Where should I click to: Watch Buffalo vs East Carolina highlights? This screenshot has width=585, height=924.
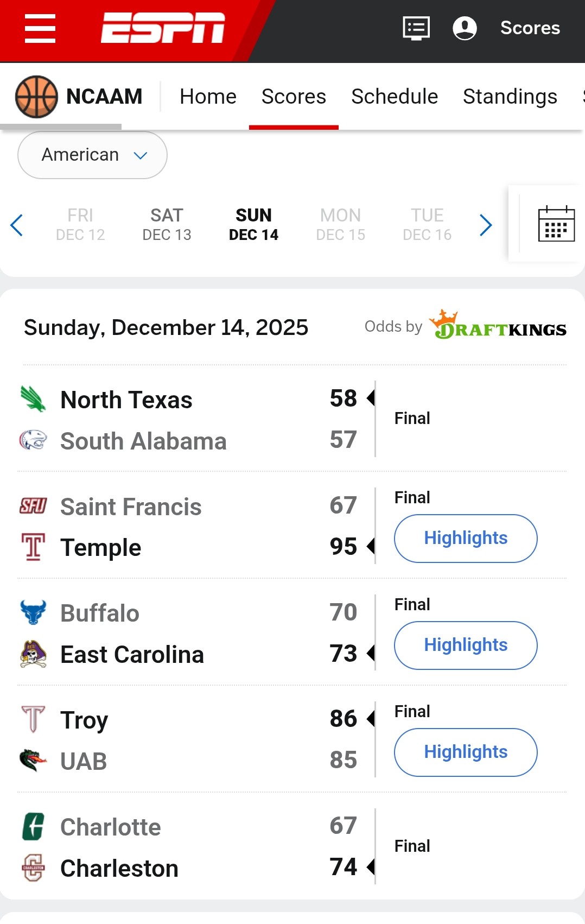pyautogui.click(x=466, y=645)
